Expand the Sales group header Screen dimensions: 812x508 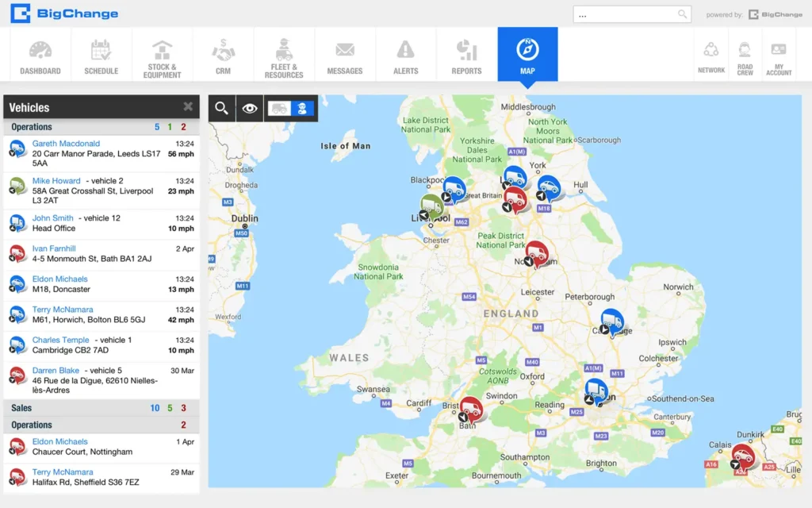click(101, 408)
